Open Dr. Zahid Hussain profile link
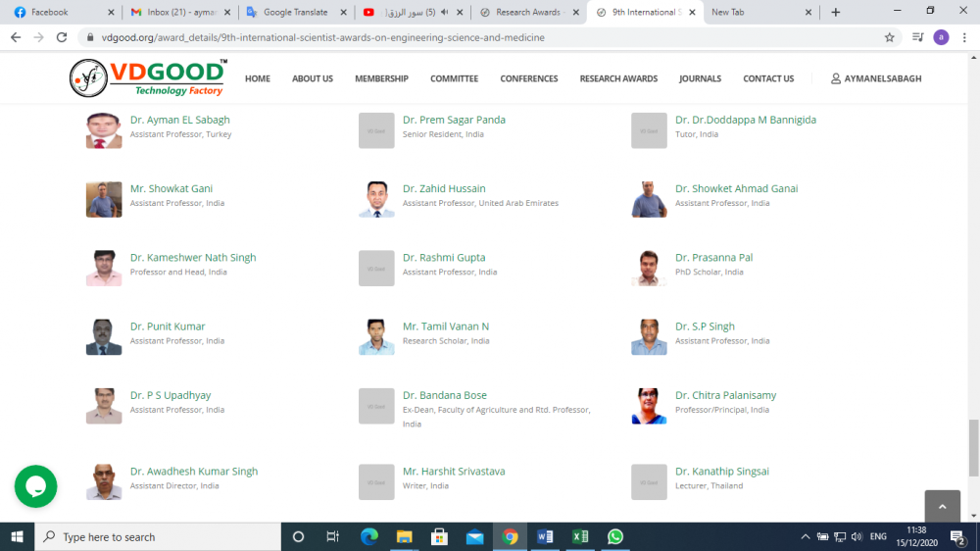Screen dimensions: 980x551 444,188
